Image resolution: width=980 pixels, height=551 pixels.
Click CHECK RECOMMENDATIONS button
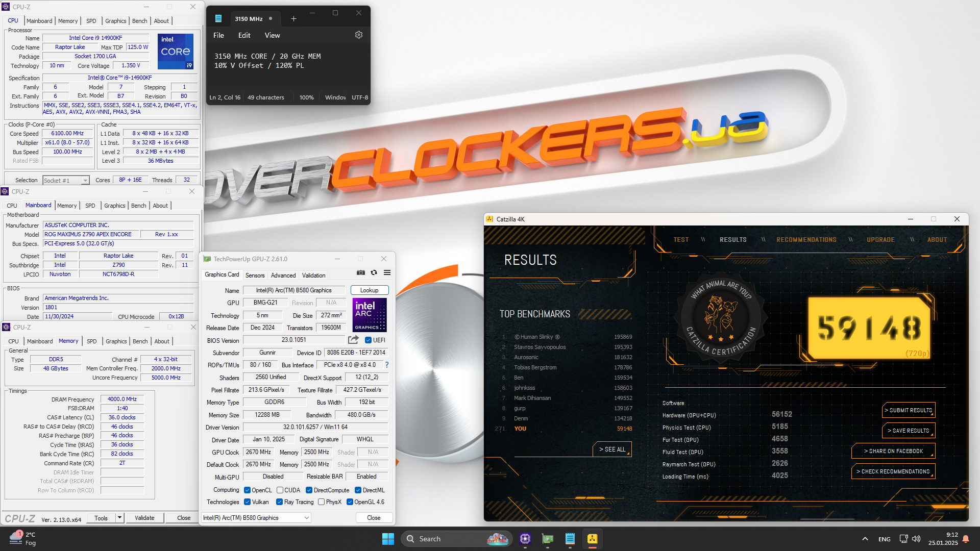click(893, 471)
